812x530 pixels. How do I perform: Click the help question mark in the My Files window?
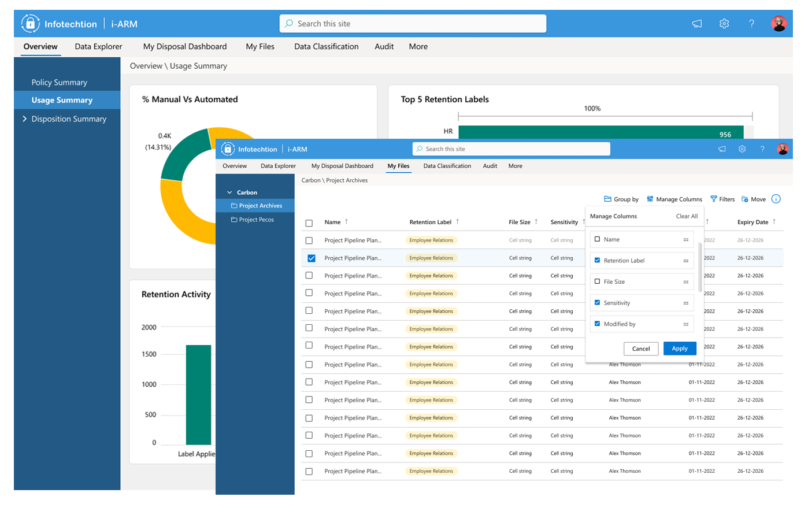[762, 149]
